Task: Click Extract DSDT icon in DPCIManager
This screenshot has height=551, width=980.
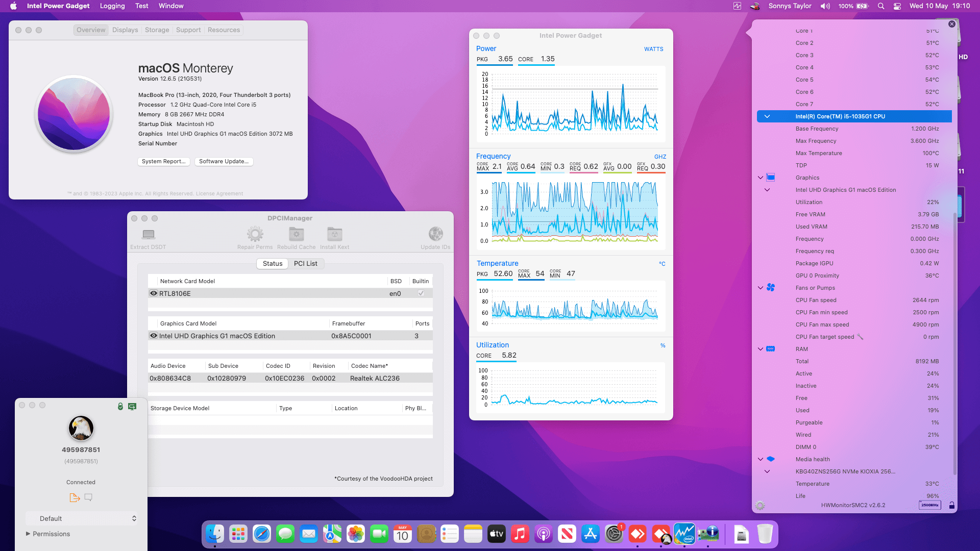Action: coord(149,234)
